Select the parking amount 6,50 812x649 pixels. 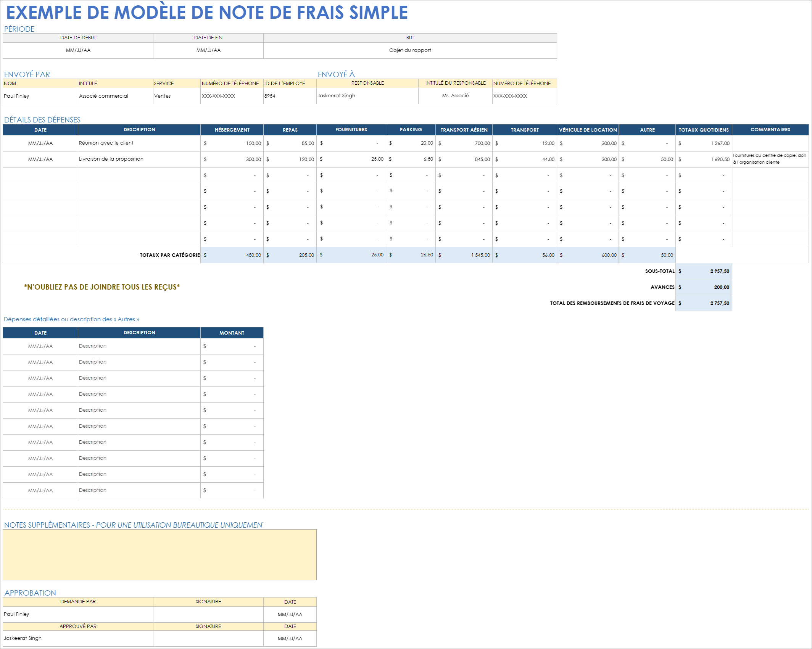tap(411, 159)
